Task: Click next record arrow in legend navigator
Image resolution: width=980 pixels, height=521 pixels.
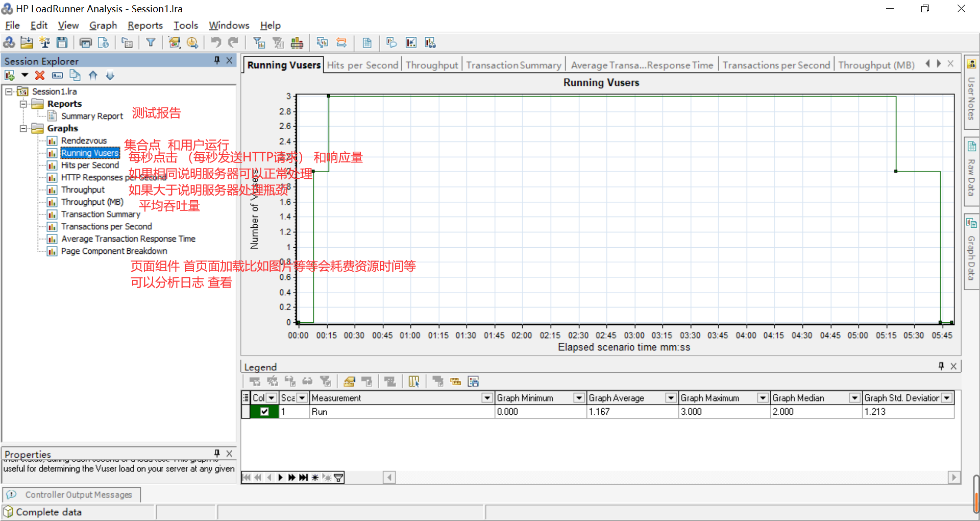Action: (x=280, y=478)
